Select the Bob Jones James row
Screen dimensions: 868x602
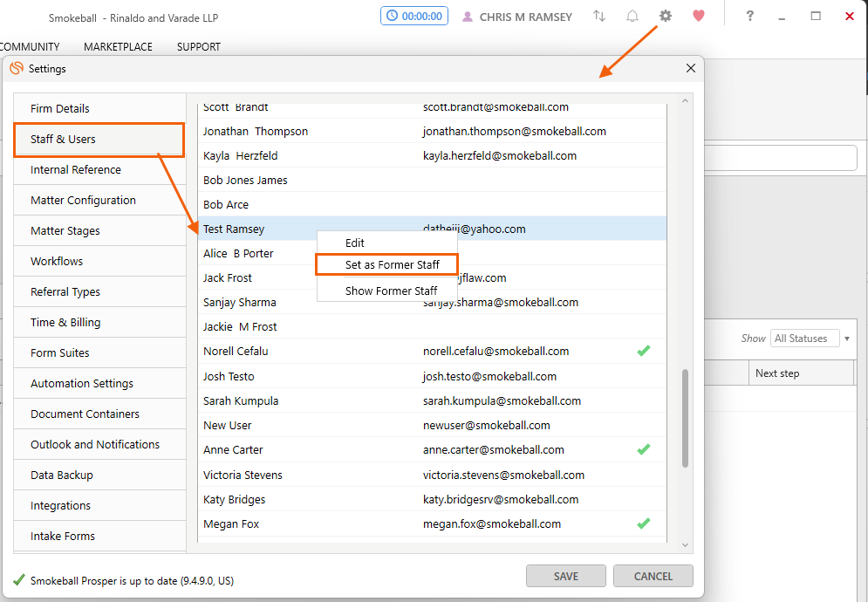tap(433, 180)
